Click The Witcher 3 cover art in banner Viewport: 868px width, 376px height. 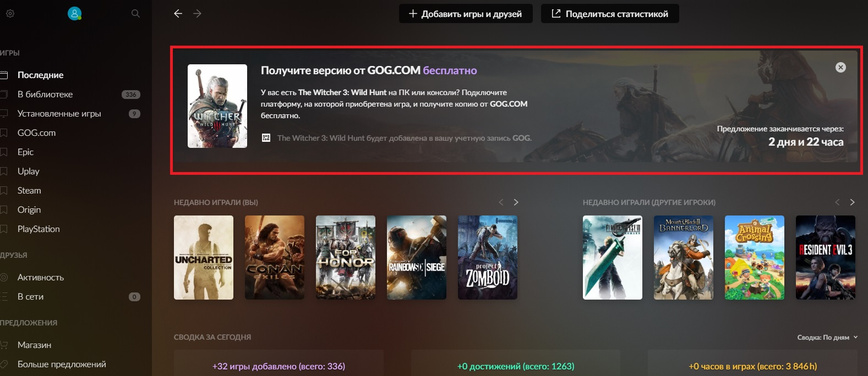[x=217, y=106]
